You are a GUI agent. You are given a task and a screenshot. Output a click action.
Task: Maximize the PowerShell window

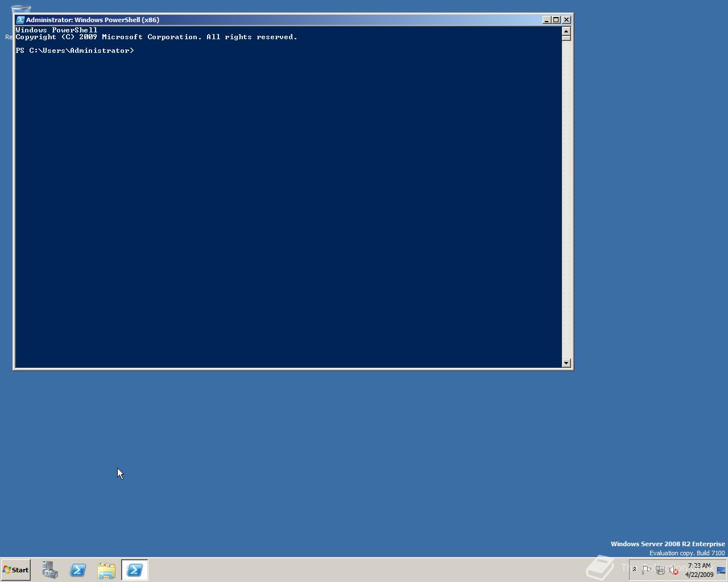coord(556,19)
